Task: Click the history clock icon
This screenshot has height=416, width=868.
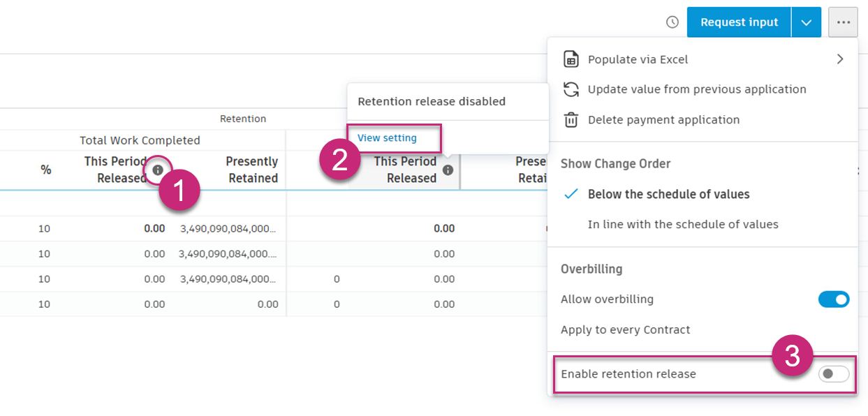Action: 672,22
